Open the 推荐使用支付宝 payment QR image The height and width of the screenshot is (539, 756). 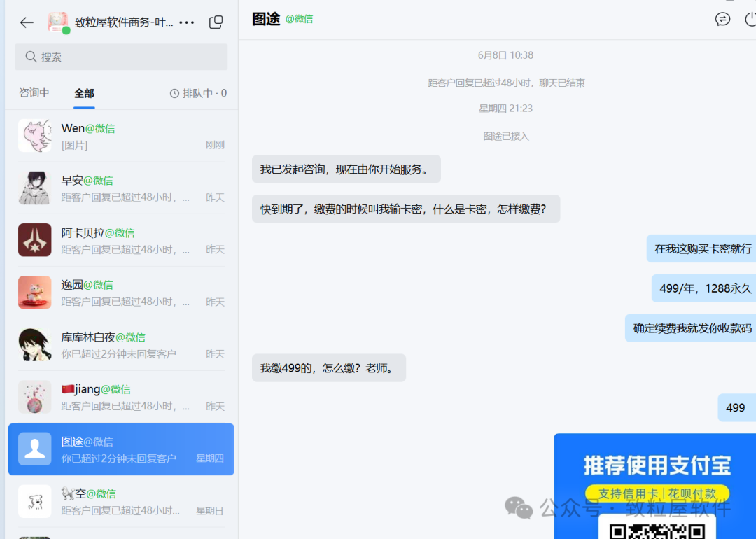coord(654,486)
